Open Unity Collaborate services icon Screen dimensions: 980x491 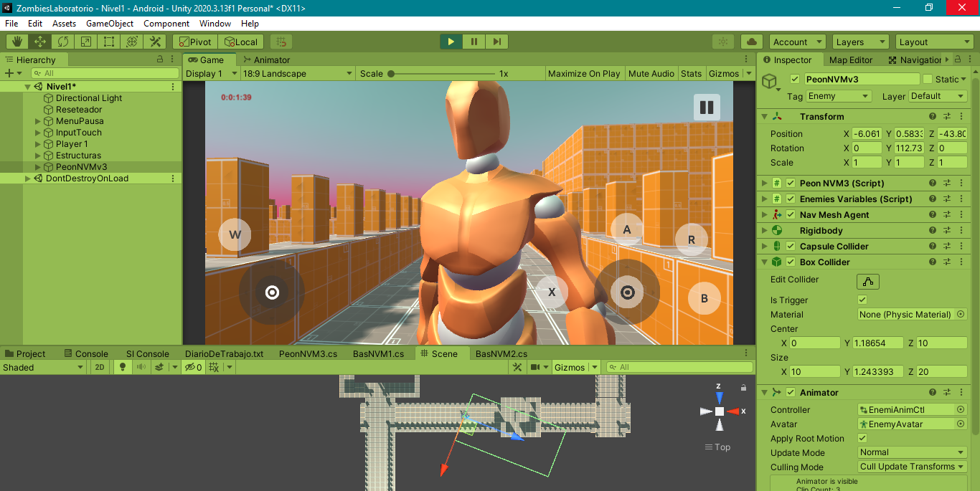[723, 42]
